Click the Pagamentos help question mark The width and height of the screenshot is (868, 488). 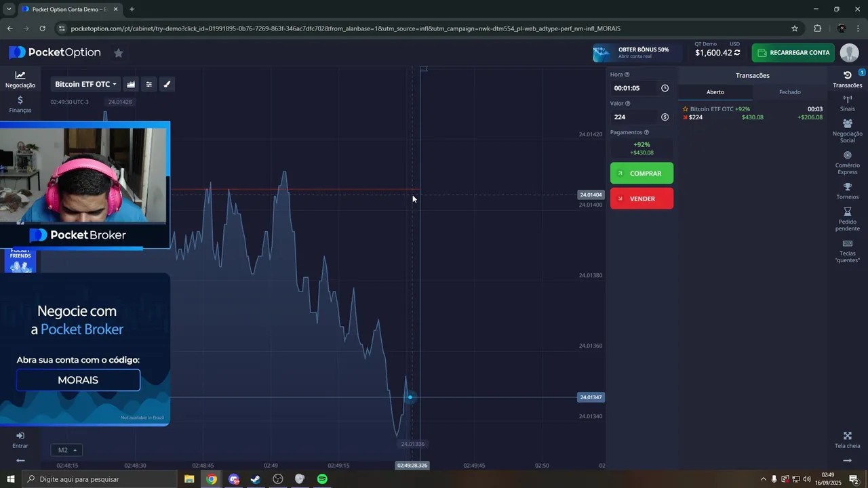[x=646, y=132]
